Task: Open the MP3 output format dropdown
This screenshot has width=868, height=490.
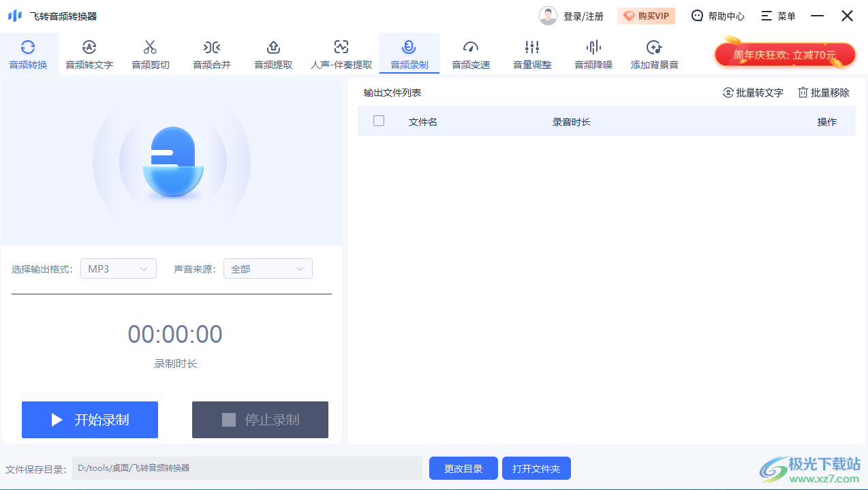Action: (x=118, y=268)
